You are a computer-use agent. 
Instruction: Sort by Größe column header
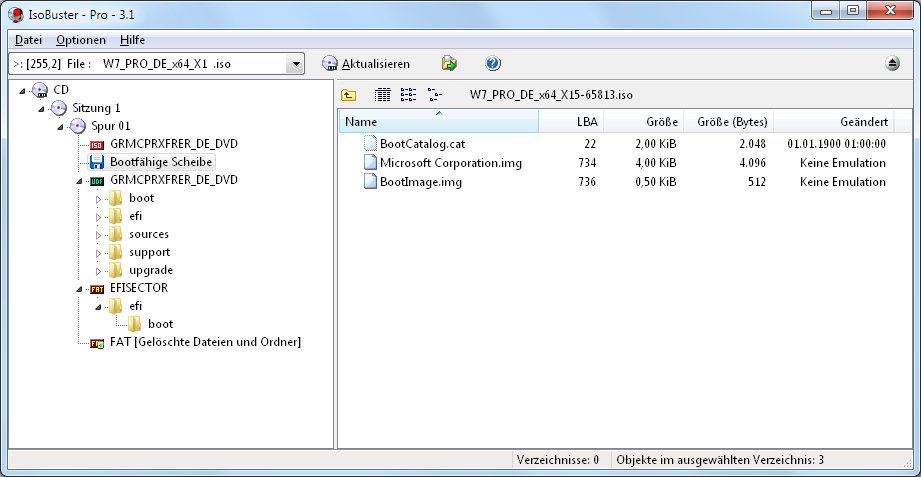coord(643,122)
